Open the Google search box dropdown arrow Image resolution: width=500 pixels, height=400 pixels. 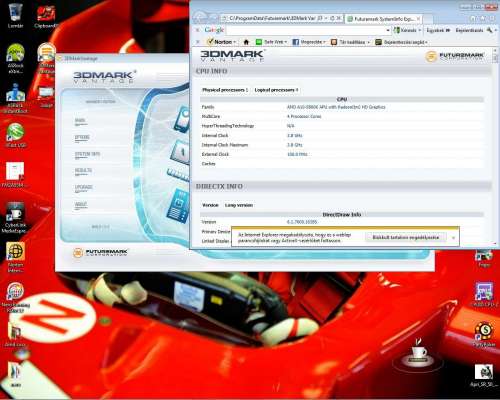coord(388,30)
